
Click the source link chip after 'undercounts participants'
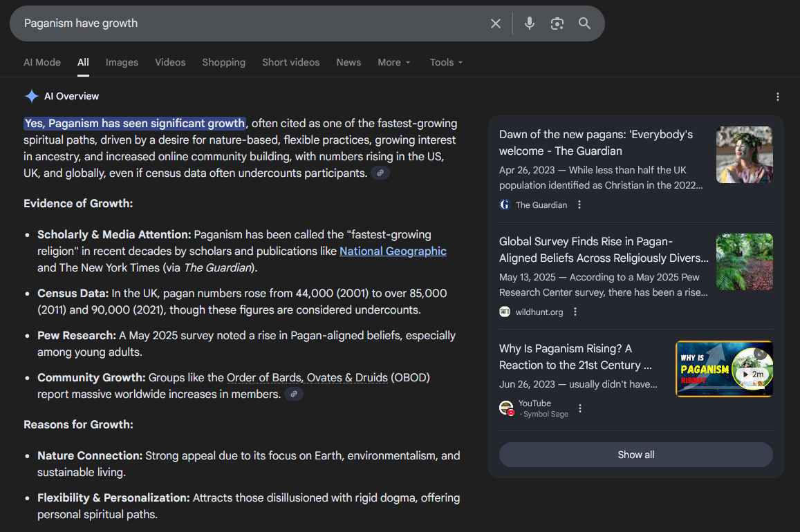380,173
